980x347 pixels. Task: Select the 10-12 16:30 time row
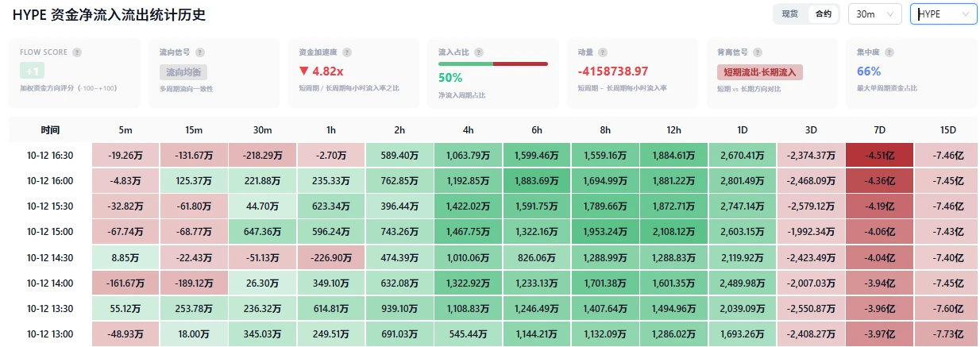coord(50,156)
